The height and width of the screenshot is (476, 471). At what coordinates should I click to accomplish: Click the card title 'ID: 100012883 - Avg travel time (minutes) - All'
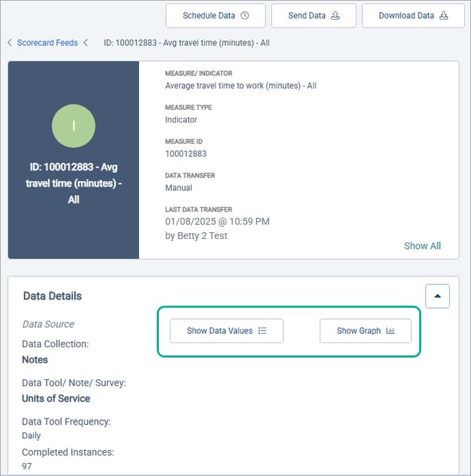[x=73, y=184]
